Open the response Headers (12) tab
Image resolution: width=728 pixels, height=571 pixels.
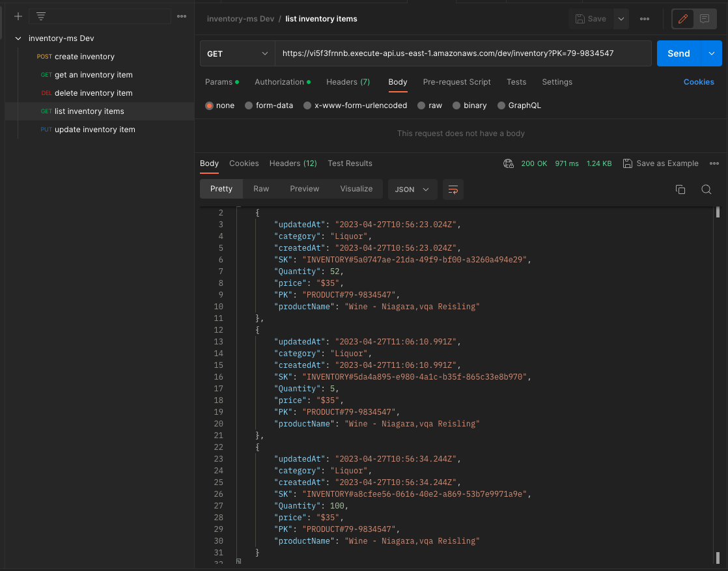pos(293,163)
